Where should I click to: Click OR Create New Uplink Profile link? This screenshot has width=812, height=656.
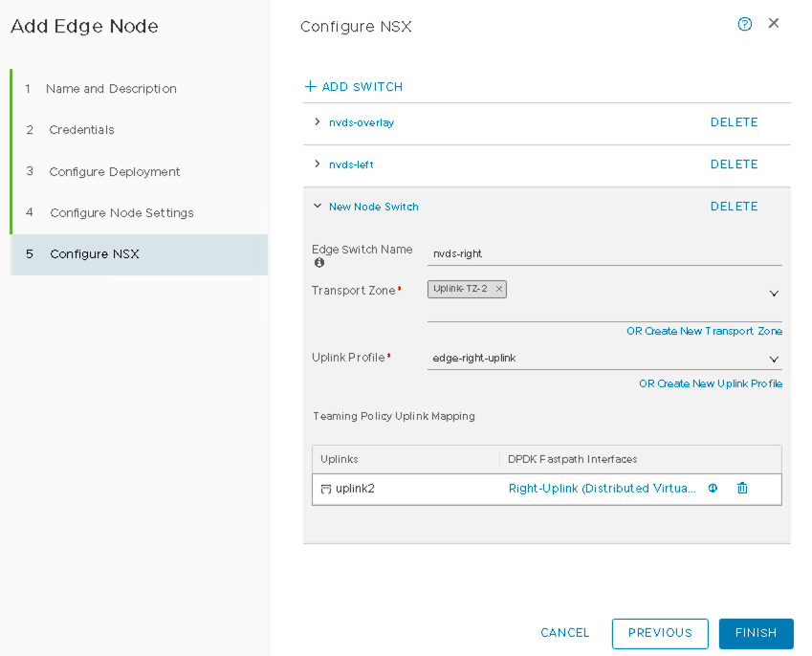[711, 383]
